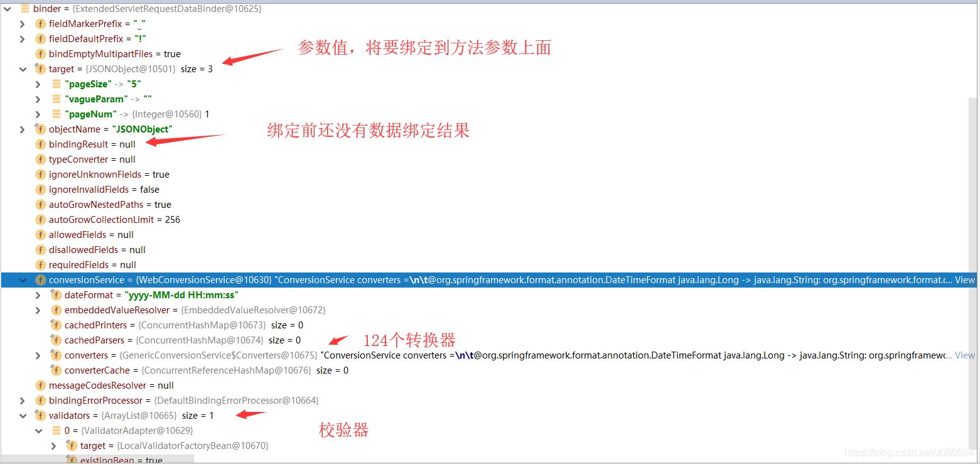Click the "yyyy-MM-dd HH:mm:ss" value
This screenshot has width=980, height=464.
click(x=182, y=295)
